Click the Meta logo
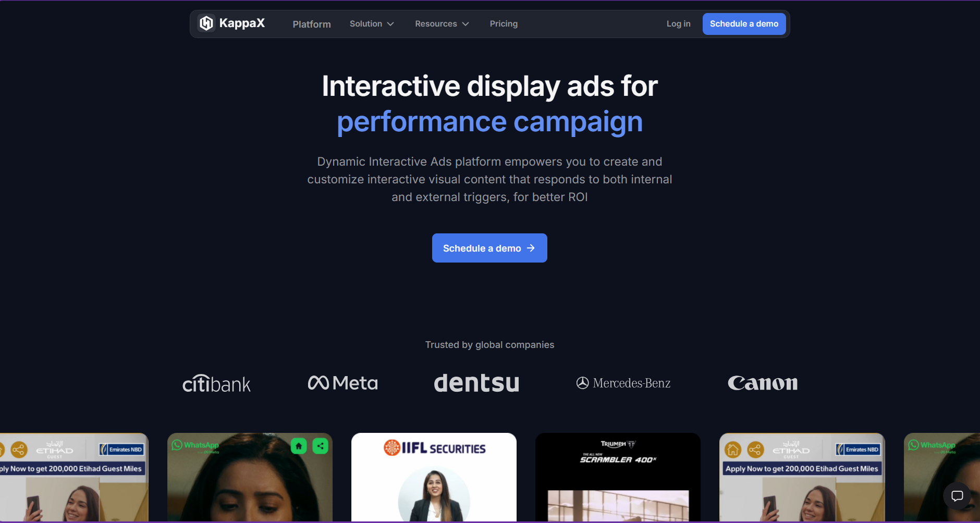The image size is (980, 523). pyautogui.click(x=342, y=383)
